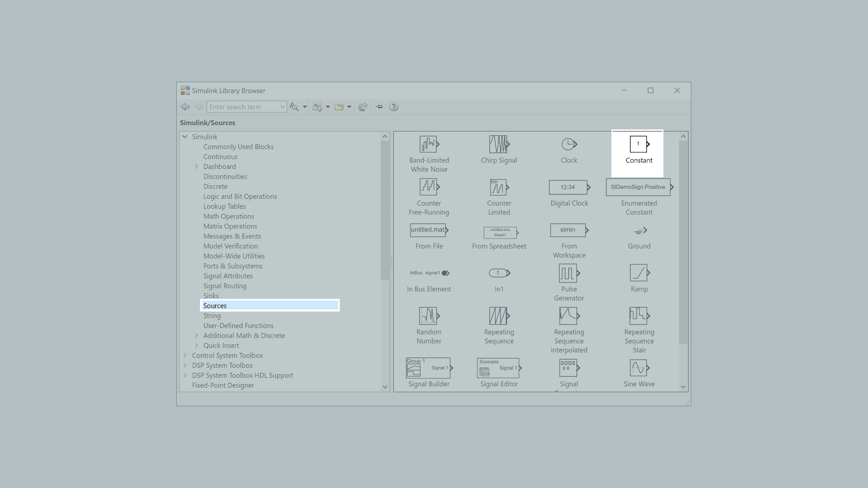Click the Clock block icon
The image size is (868, 488).
(569, 145)
